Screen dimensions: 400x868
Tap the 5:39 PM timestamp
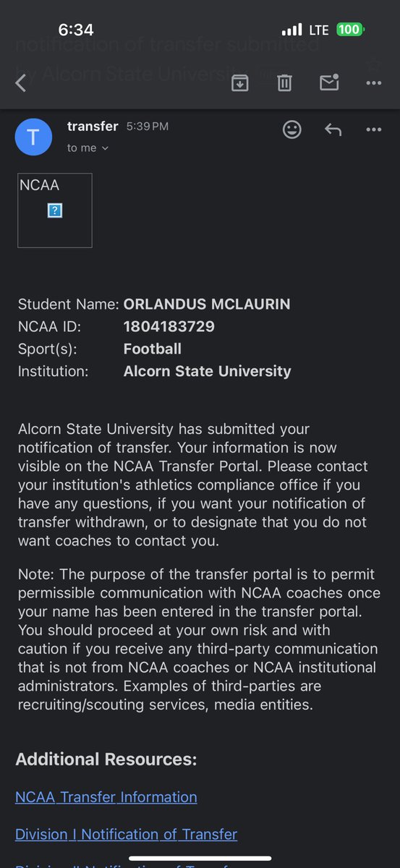148,127
